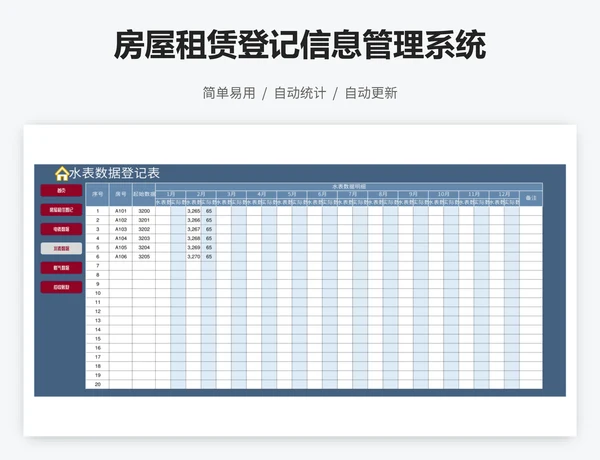Viewport: 600px width, 460px height.
Task: Select sequence number 20 cell
Action: (98, 384)
